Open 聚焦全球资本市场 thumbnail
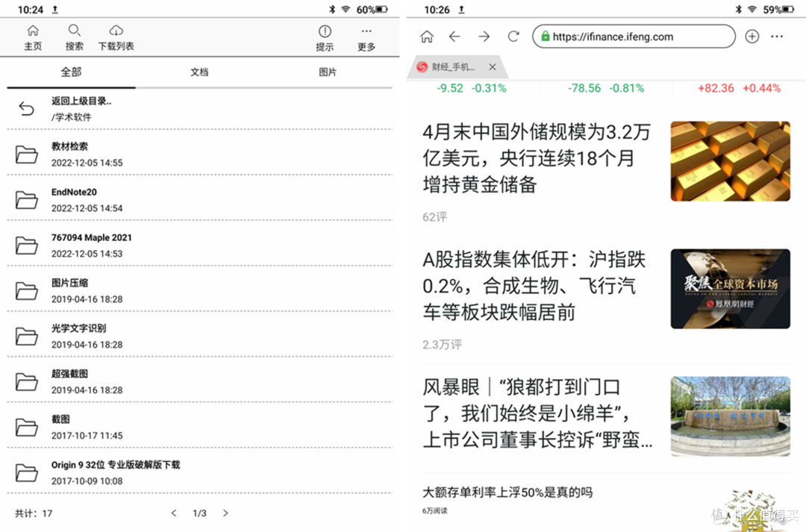806x532 pixels. 731,289
